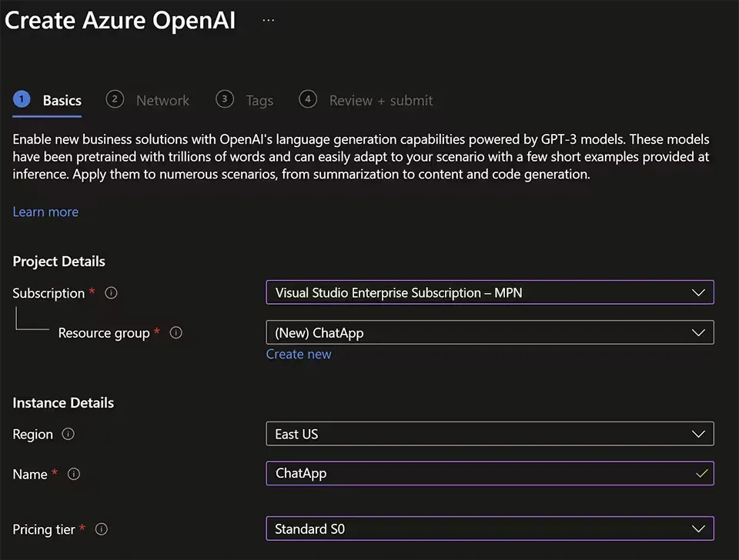Expand the Region dropdown chevron

point(698,434)
